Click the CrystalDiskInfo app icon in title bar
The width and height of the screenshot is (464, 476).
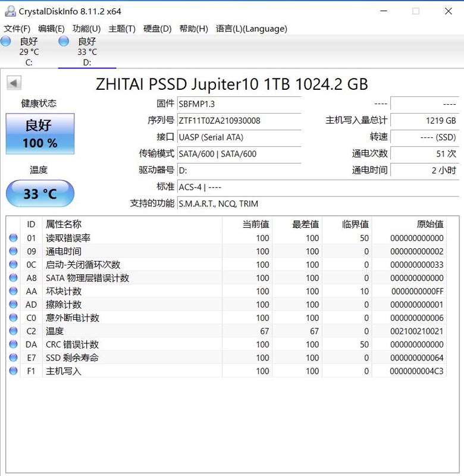(10, 11)
